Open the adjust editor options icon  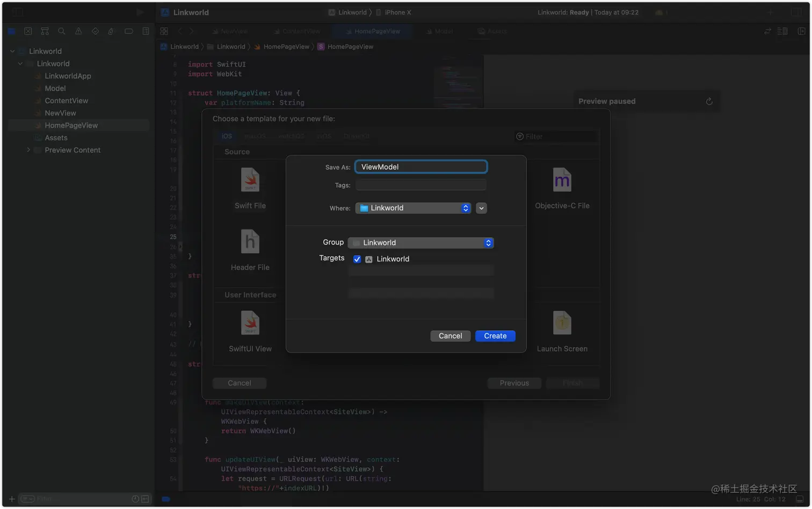coord(782,31)
